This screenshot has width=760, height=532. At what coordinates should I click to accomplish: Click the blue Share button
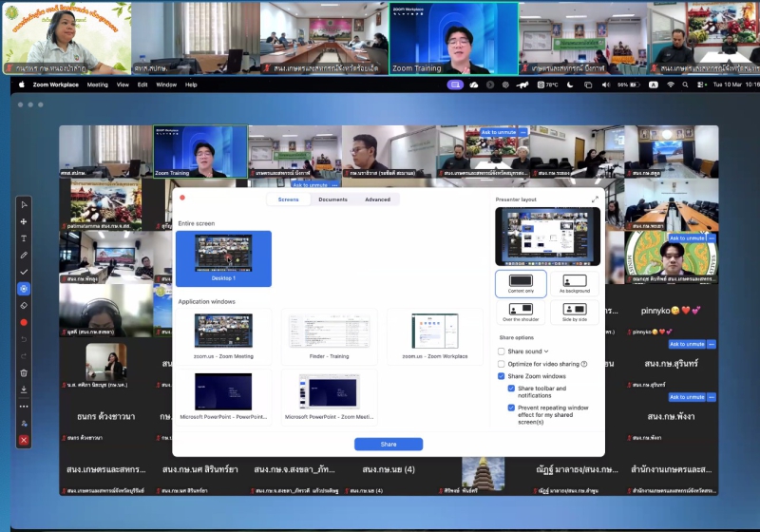coord(389,444)
